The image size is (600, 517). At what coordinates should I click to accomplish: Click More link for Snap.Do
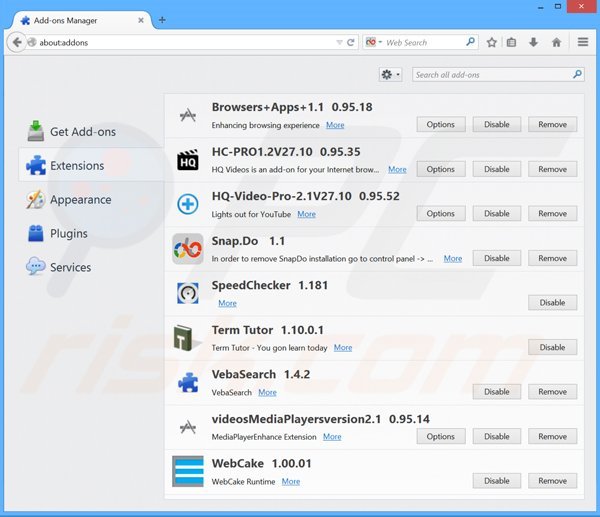pos(453,259)
